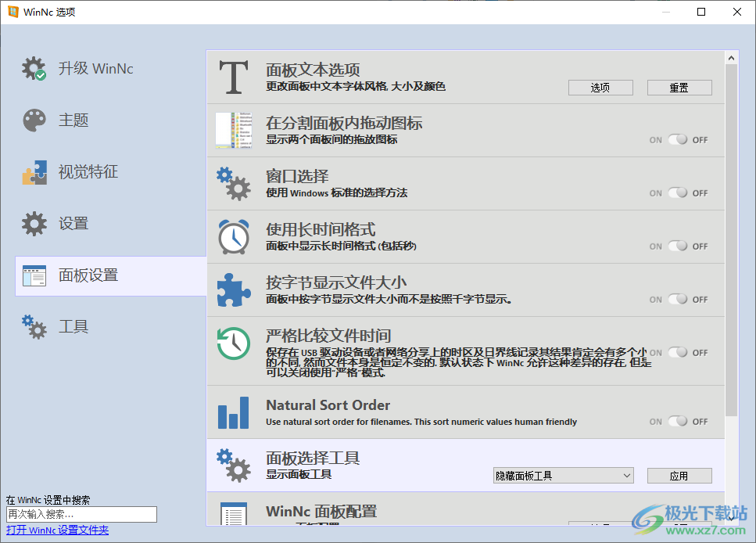This screenshot has height=543, width=756.
Task: Click the 应用 button for 面板选择工具
Action: (679, 476)
